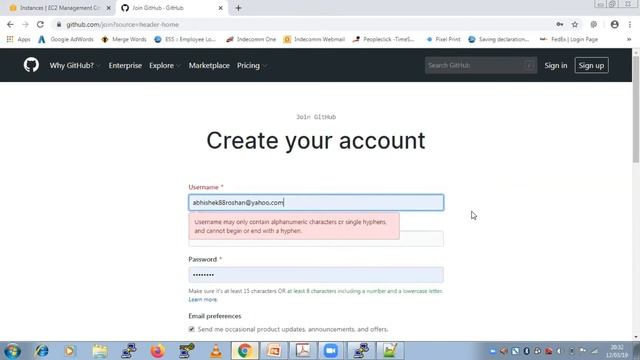Close the Join GitHub tab
640x360 pixels.
220,8
